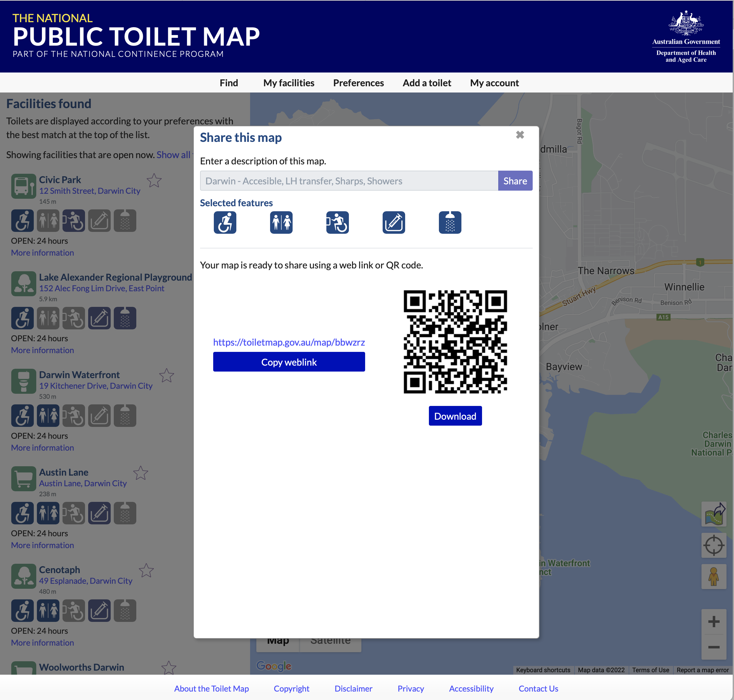Toggle favourite star for Cenotaph

146,571
